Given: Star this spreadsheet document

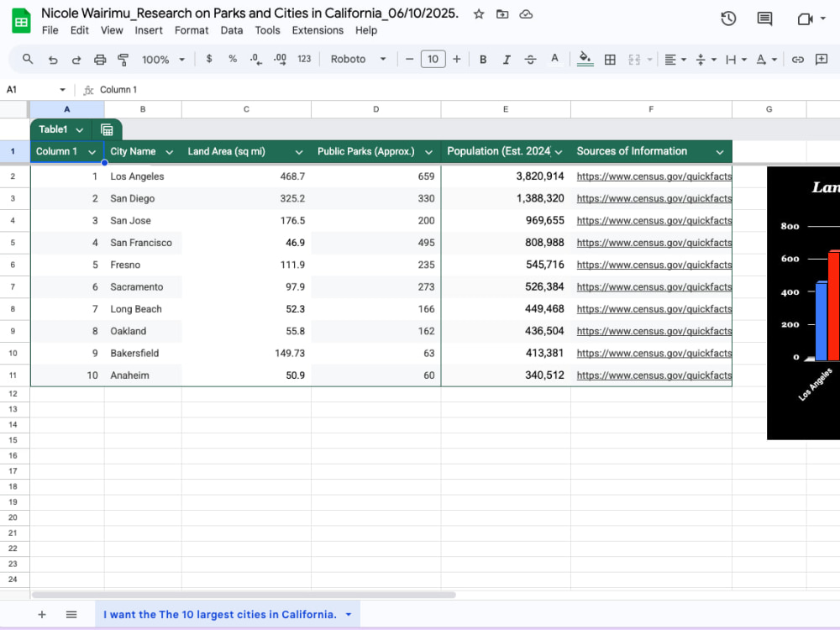Looking at the screenshot, I should [x=479, y=14].
